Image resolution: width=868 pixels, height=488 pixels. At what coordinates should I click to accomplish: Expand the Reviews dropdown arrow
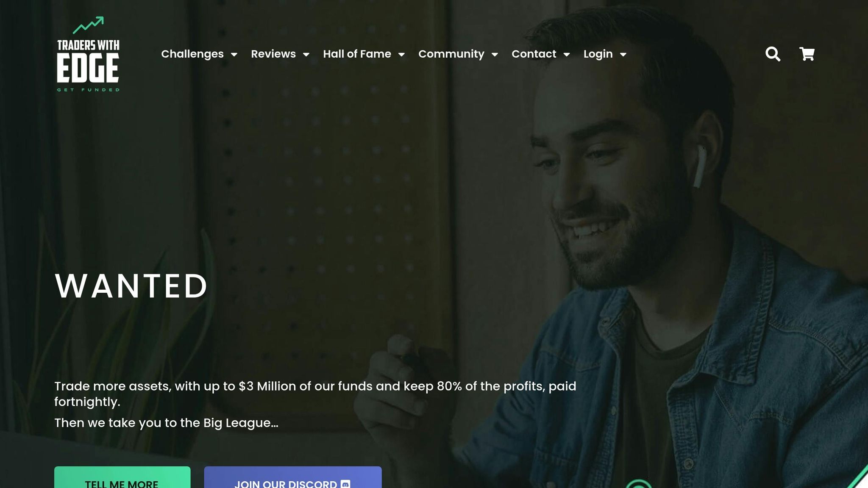coord(306,54)
